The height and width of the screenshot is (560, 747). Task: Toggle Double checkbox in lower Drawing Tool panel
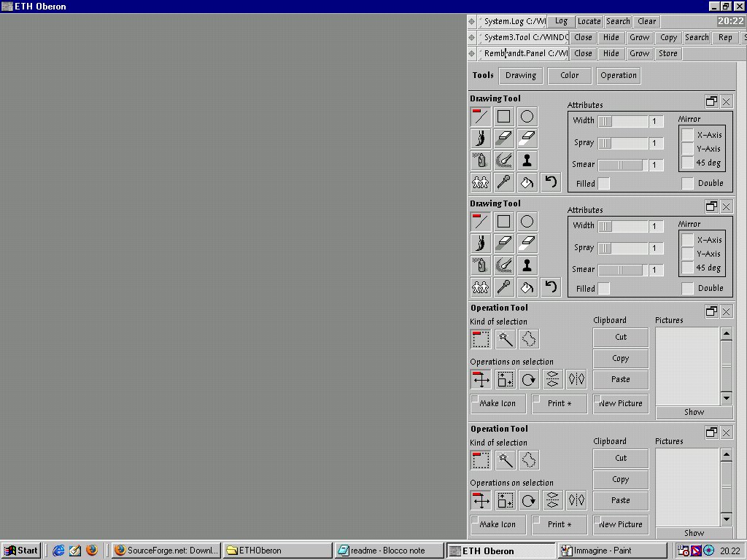point(687,289)
